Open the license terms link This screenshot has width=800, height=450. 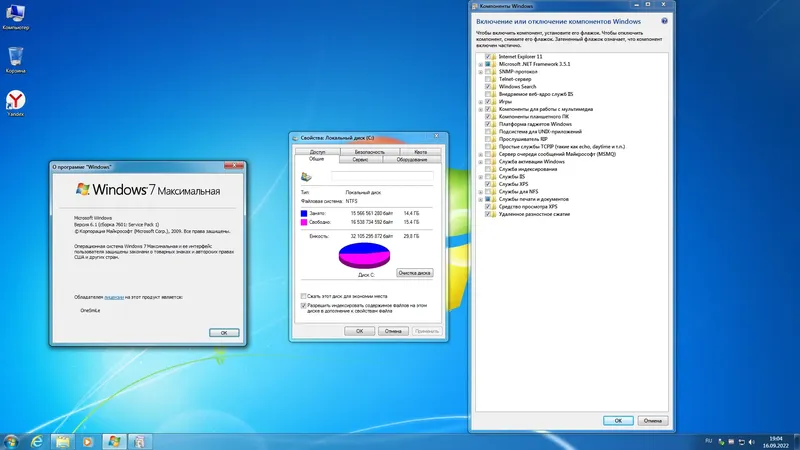[x=114, y=297]
